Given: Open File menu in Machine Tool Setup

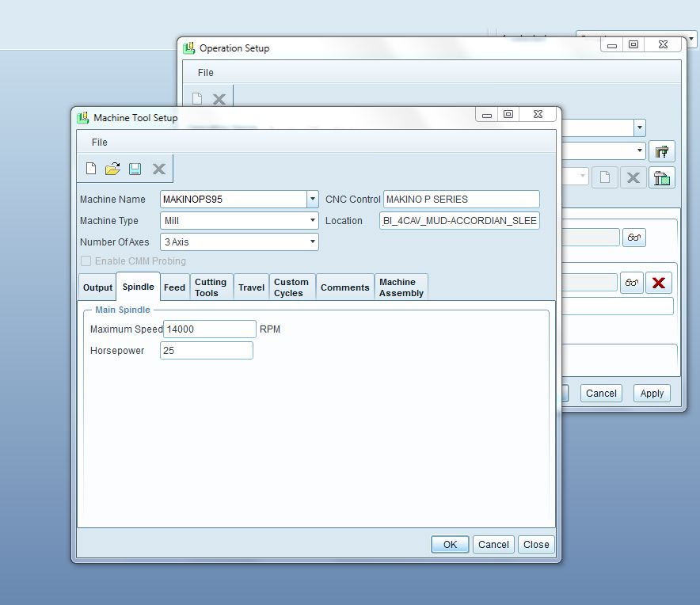Looking at the screenshot, I should point(100,143).
